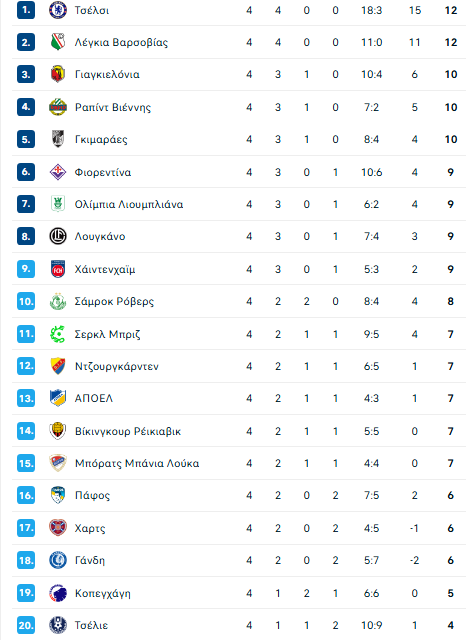The image size is (466, 640).
Task: Open the Fiorentina purple crest icon
Action: tap(58, 172)
